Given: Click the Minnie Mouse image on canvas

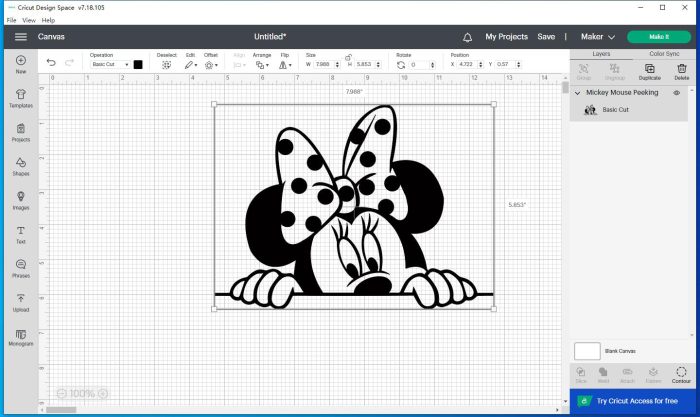Looking at the screenshot, I should pyautogui.click(x=354, y=206).
